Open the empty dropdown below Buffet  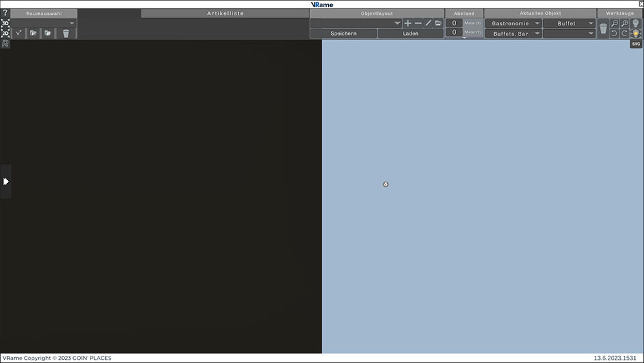[x=569, y=34]
